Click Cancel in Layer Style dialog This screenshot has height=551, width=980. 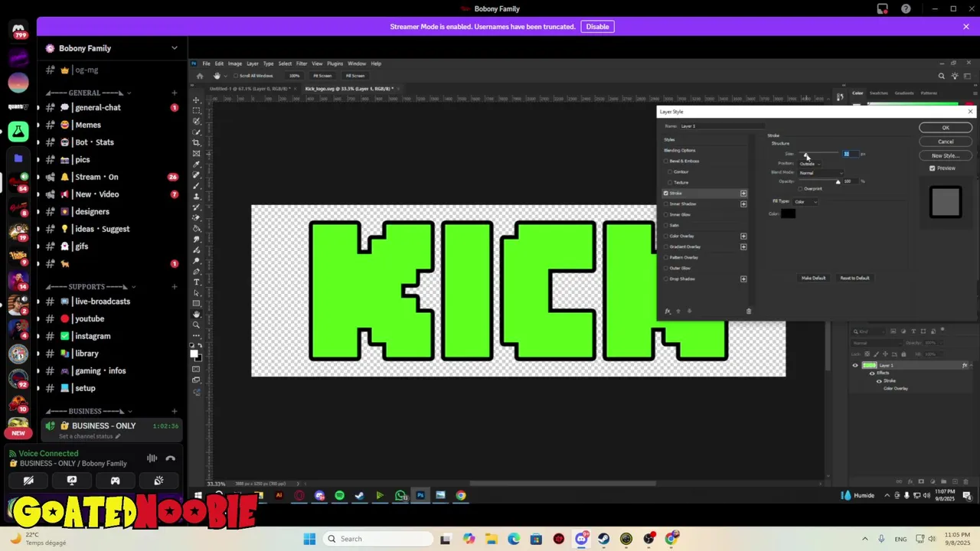pos(946,142)
